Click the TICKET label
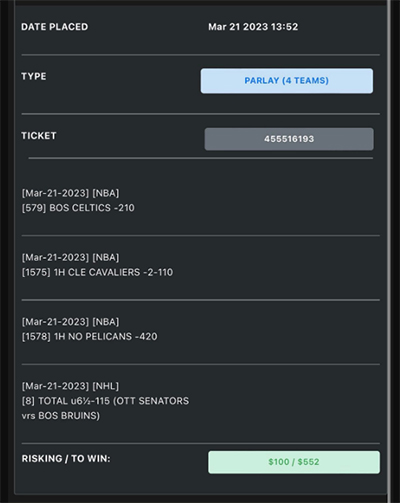Viewport: 400px width, 503px height. 39,136
